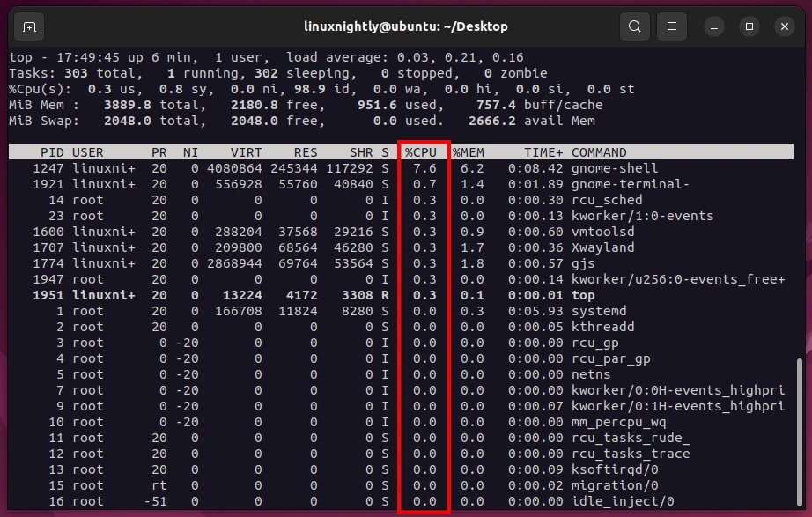Screen dimensions: 812x517
Task: Click the idle_inject/0 command entry
Action: [x=623, y=501]
